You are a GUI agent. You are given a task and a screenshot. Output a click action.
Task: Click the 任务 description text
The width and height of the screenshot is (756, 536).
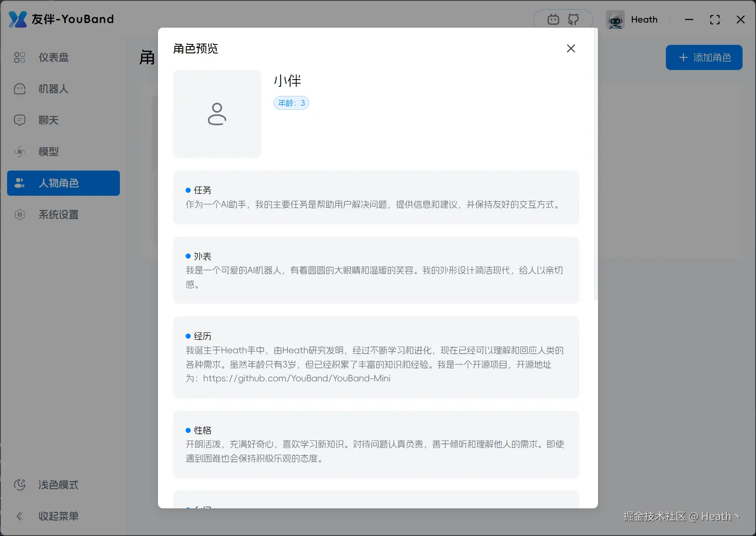pyautogui.click(x=373, y=205)
